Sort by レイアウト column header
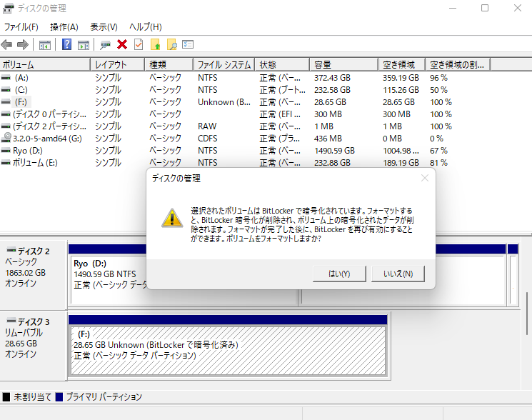The height and width of the screenshot is (420, 532). pos(118,64)
